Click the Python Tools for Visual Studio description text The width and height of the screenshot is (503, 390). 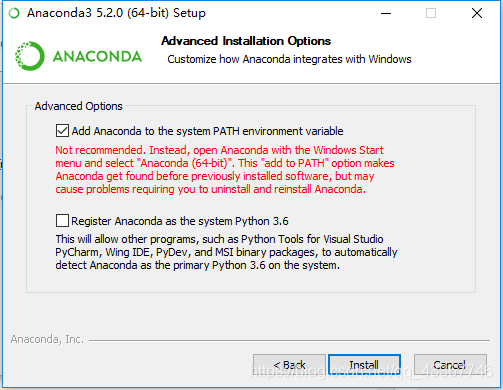226,252
